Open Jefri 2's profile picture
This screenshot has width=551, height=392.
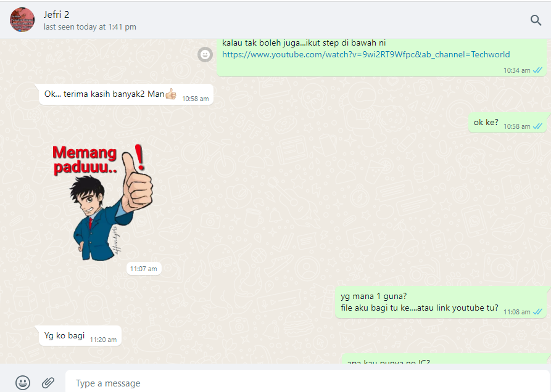pyautogui.click(x=22, y=20)
